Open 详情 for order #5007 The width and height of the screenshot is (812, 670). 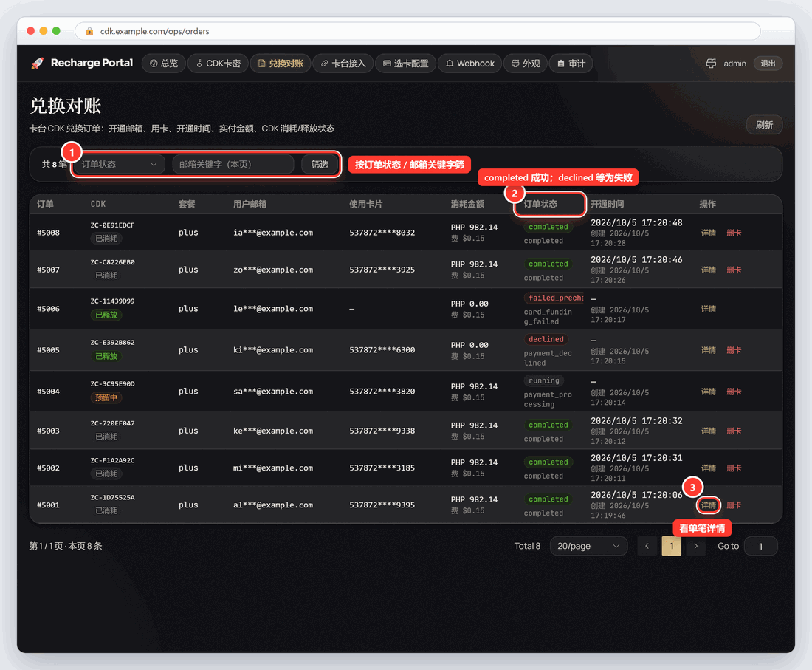(709, 270)
